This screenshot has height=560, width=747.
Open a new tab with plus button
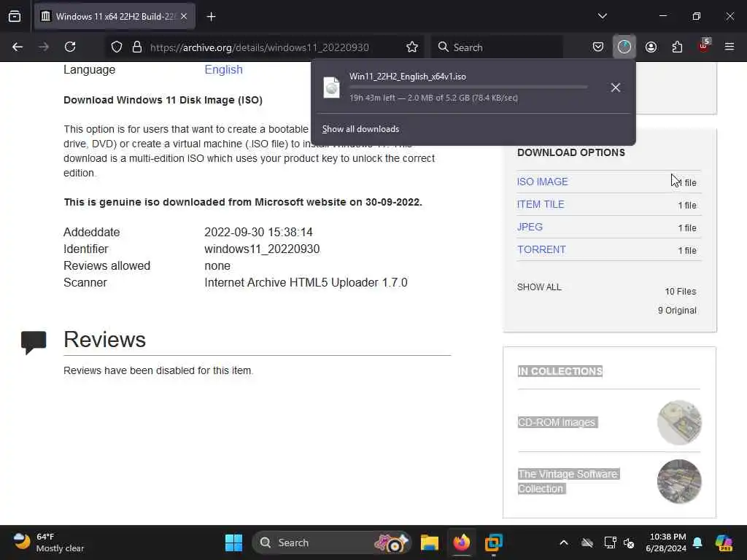tap(211, 17)
